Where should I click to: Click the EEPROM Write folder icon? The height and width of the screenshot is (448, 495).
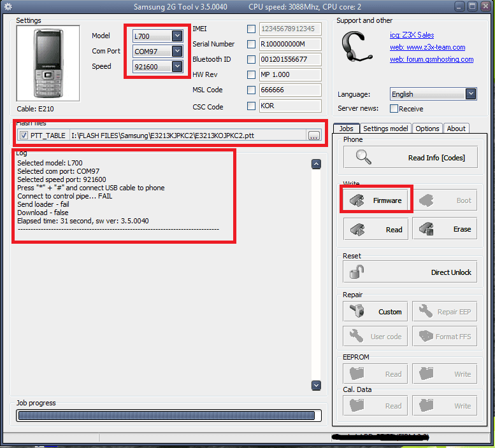(426, 374)
